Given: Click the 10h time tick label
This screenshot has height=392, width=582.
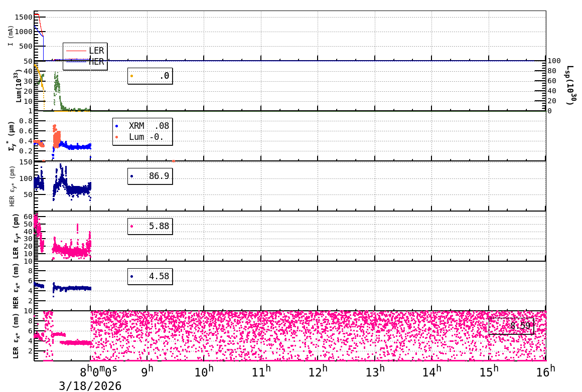Looking at the screenshot, I should click(x=204, y=371).
